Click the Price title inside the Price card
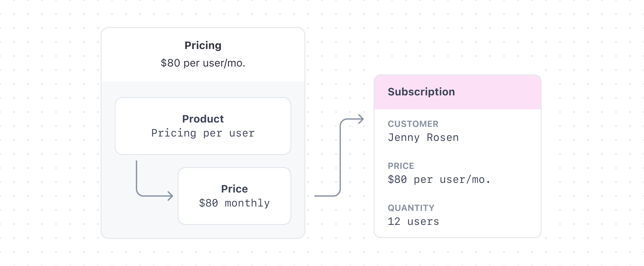The image size is (644, 266). click(x=234, y=189)
